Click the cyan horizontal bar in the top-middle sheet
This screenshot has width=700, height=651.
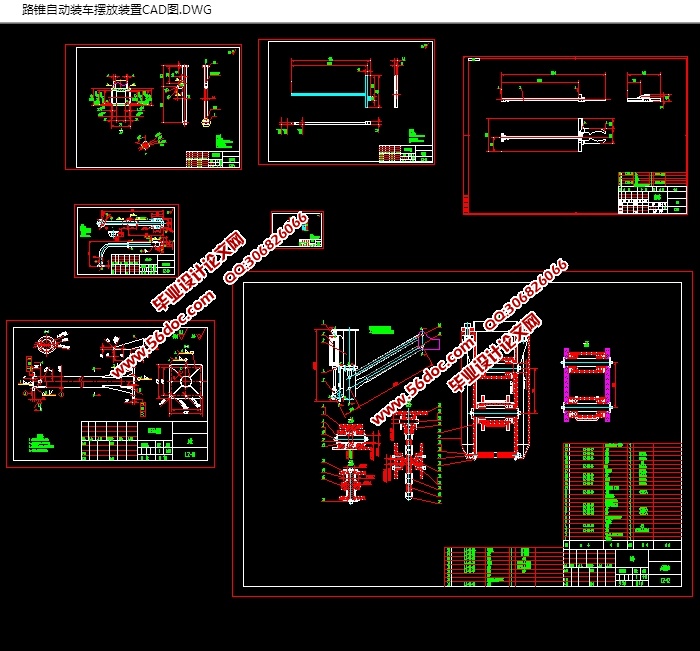tap(329, 94)
